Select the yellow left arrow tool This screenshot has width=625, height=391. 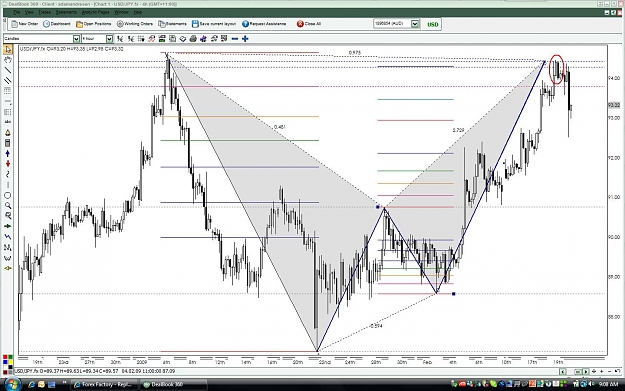coord(8,268)
